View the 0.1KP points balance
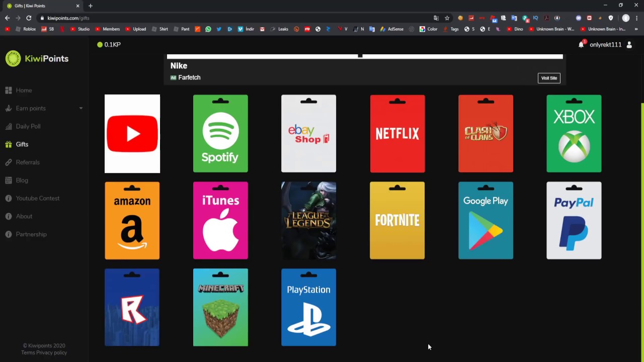Image resolution: width=644 pixels, height=362 pixels. (x=109, y=45)
